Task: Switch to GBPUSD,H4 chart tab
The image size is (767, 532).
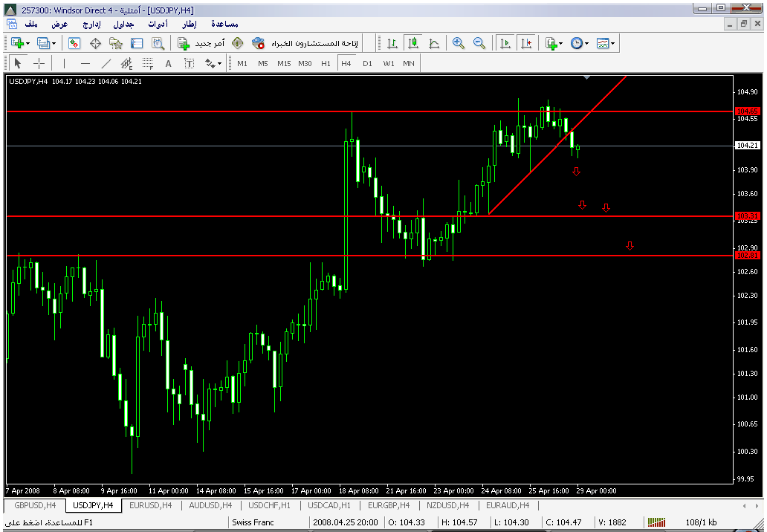Action: click(x=35, y=505)
